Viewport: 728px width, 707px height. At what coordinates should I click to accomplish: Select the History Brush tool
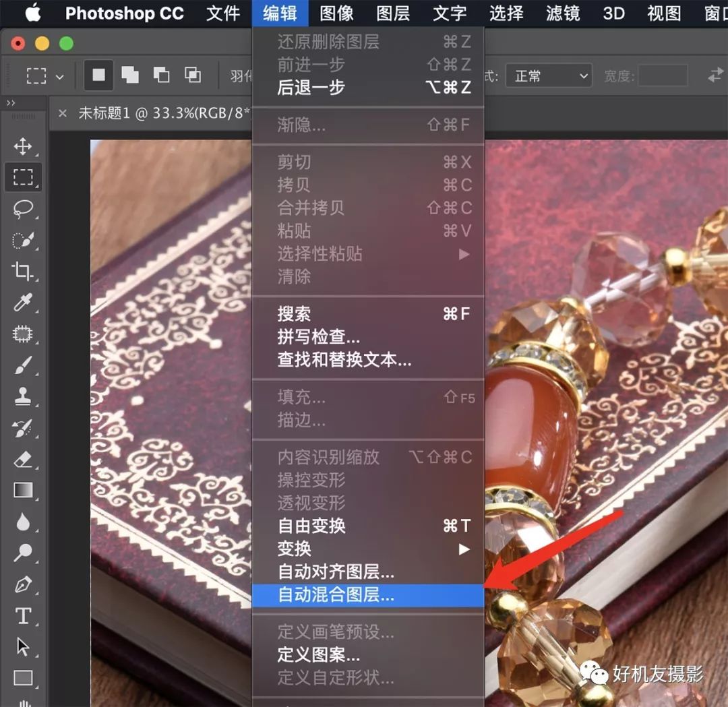coord(23,428)
